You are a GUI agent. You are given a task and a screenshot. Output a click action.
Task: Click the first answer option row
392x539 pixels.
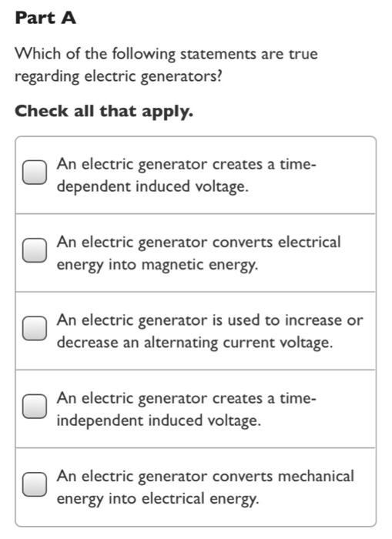[x=196, y=175]
